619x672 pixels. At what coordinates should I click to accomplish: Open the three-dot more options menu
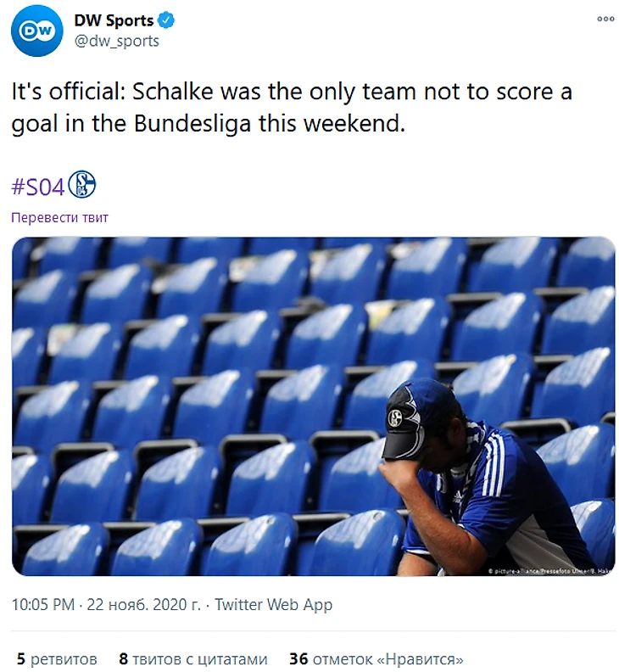[x=605, y=19]
